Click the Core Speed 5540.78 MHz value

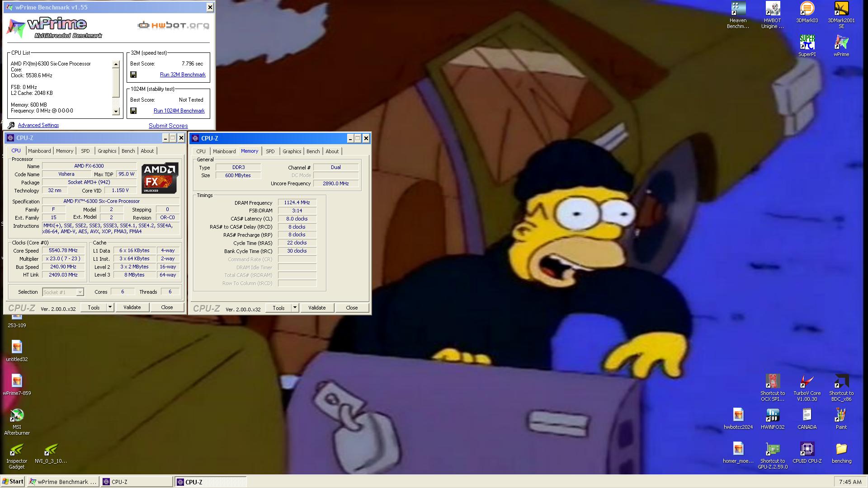click(x=63, y=250)
